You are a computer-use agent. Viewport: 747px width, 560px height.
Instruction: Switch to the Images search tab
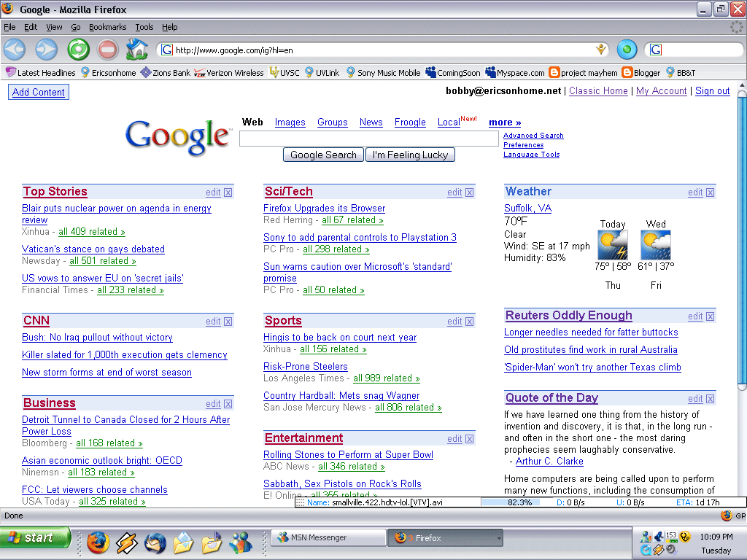coord(290,122)
